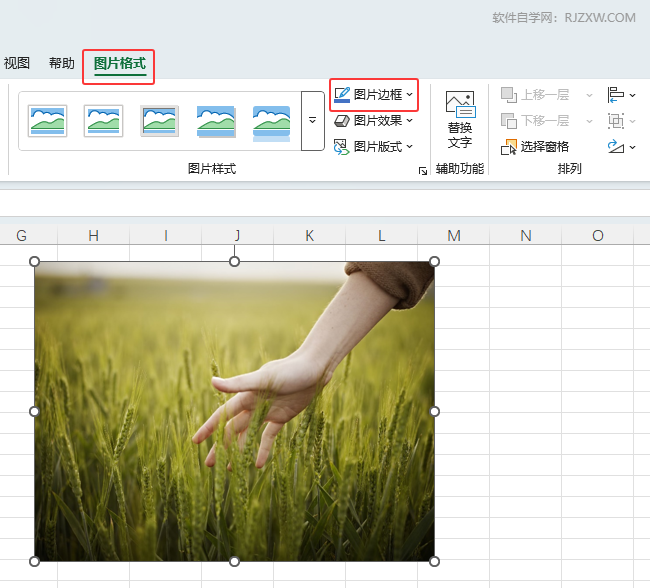Select column J header

(238, 236)
